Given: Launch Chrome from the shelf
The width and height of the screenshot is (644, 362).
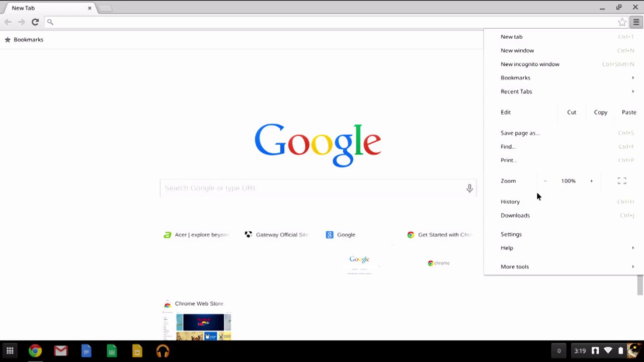Looking at the screenshot, I should coord(35,351).
